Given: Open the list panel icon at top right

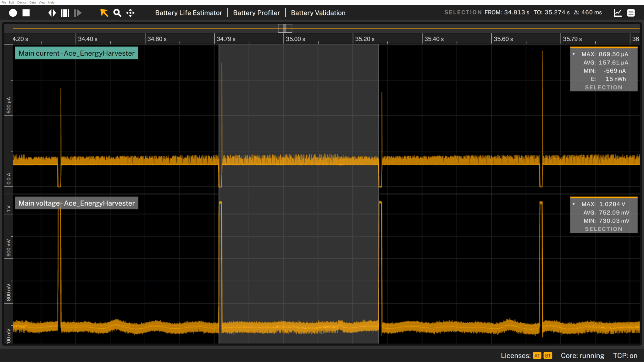Looking at the screenshot, I should pyautogui.click(x=631, y=13).
